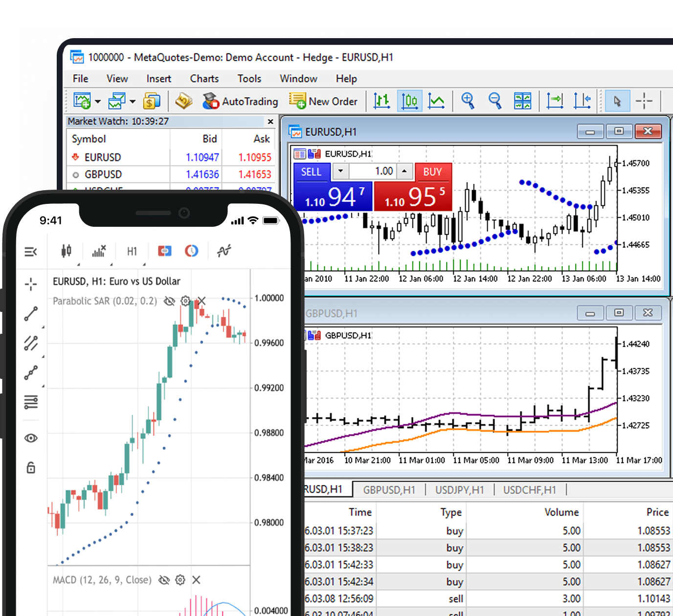Click the Price column header
Image resolution: width=673 pixels, height=616 pixels.
click(x=657, y=512)
